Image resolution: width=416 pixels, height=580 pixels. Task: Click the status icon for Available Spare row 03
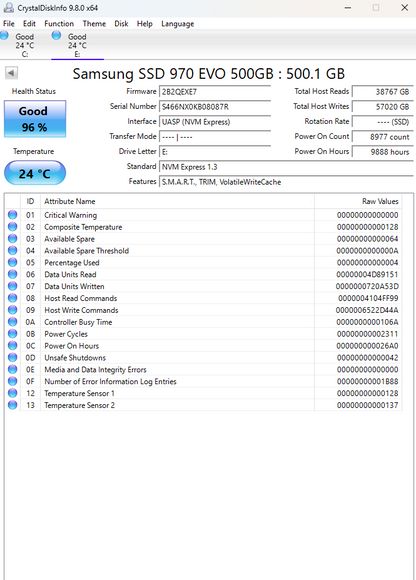point(13,238)
